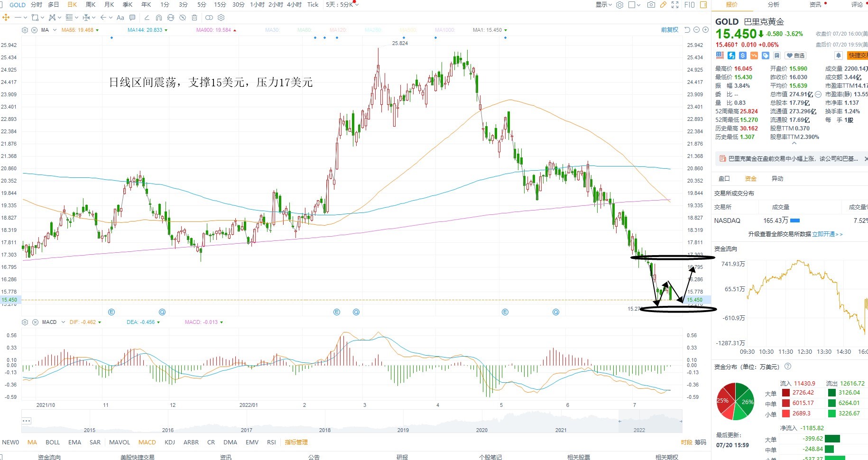Screen dimensions: 868x460
Task: Toggle 自选 favorite heart button
Action: [795, 55]
